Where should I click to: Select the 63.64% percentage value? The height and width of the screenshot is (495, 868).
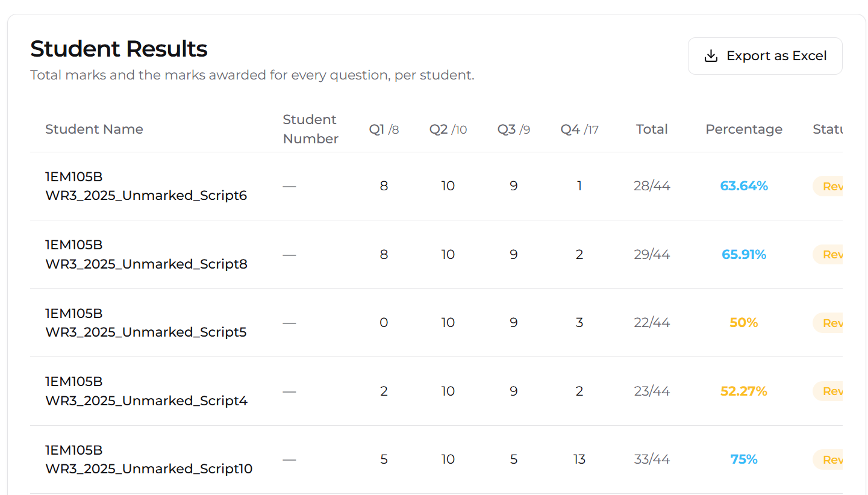pyautogui.click(x=744, y=187)
